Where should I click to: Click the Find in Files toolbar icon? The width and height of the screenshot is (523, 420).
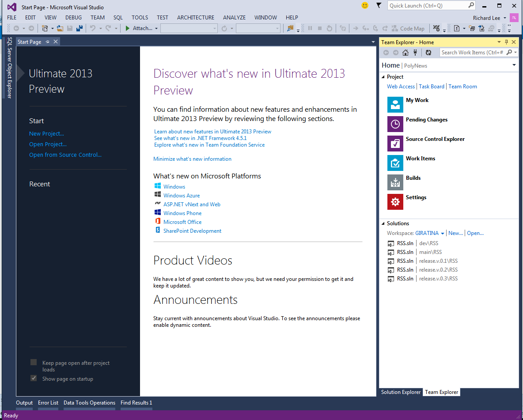point(290,28)
